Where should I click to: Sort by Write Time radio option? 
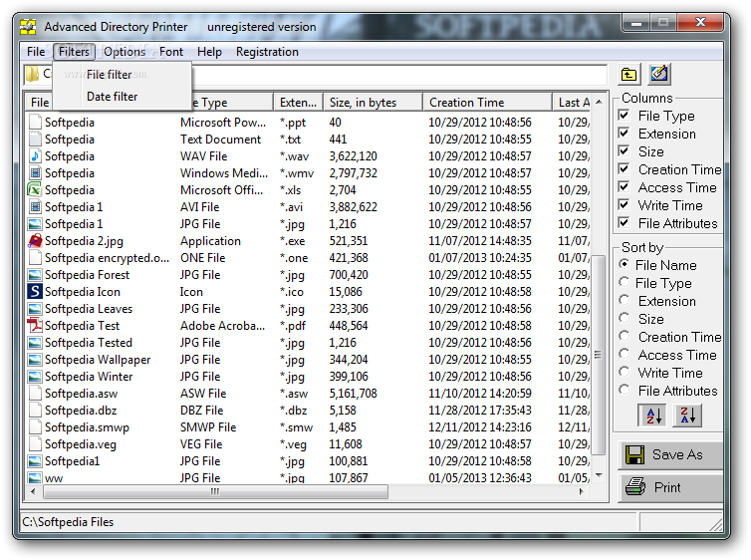[x=625, y=373]
